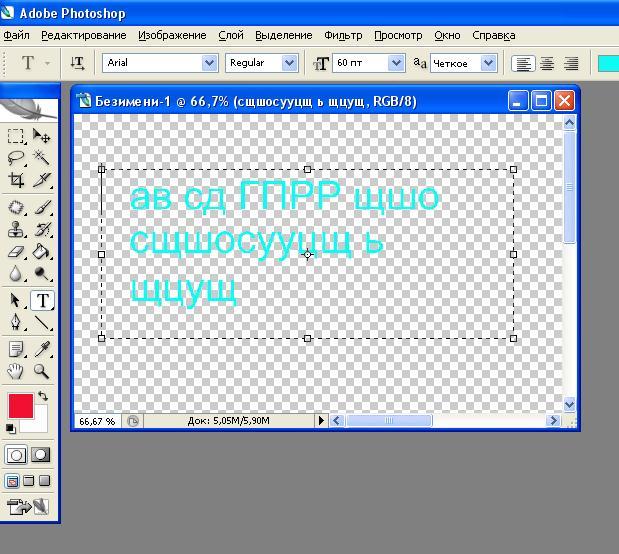Open the Окно menu
The width and height of the screenshot is (619, 554).
point(447,36)
